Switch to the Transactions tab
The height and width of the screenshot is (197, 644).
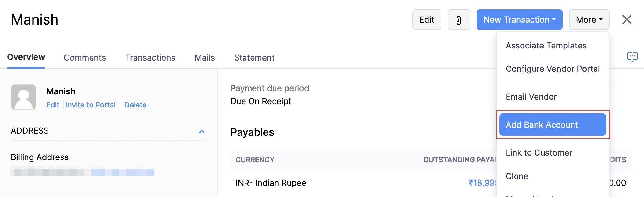150,57
